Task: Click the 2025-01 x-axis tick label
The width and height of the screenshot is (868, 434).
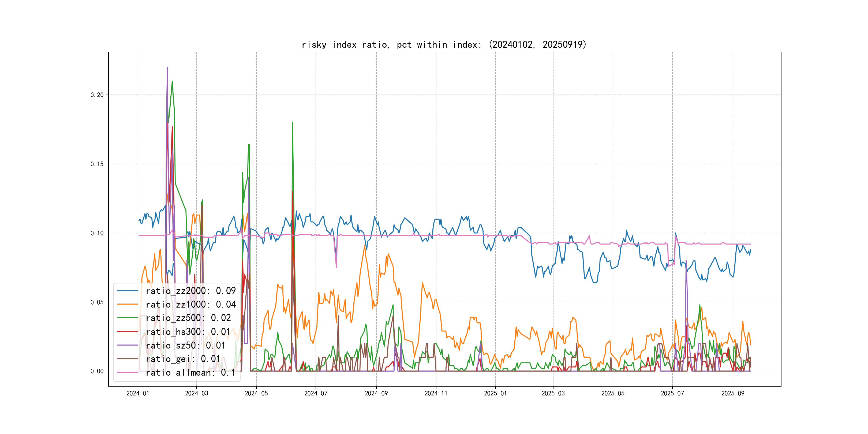Action: [495, 394]
